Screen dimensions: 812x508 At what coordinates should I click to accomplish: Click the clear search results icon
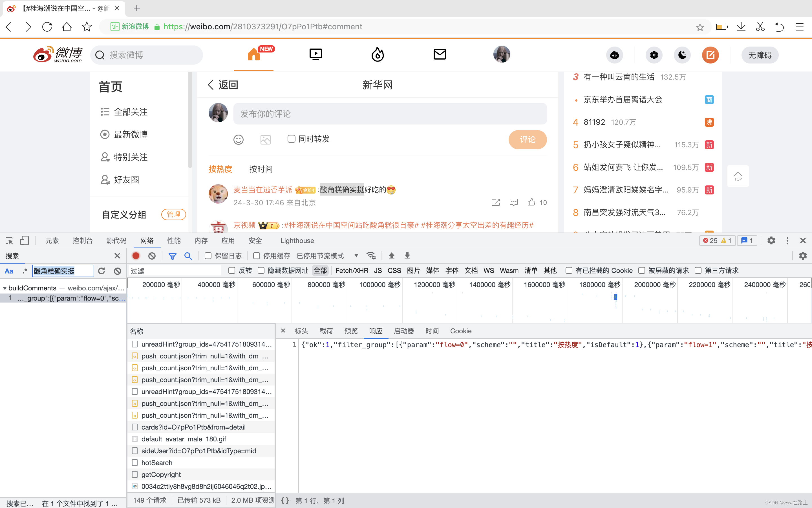[x=118, y=271]
